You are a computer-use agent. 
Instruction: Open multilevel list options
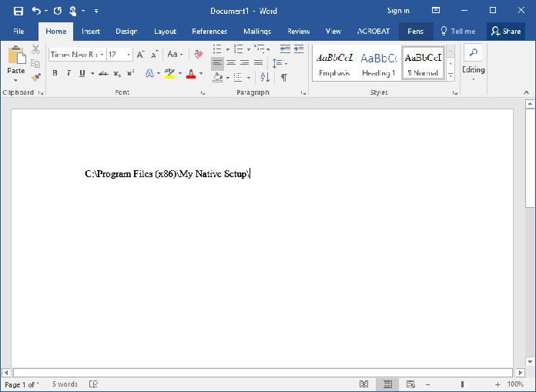pyautogui.click(x=260, y=49)
